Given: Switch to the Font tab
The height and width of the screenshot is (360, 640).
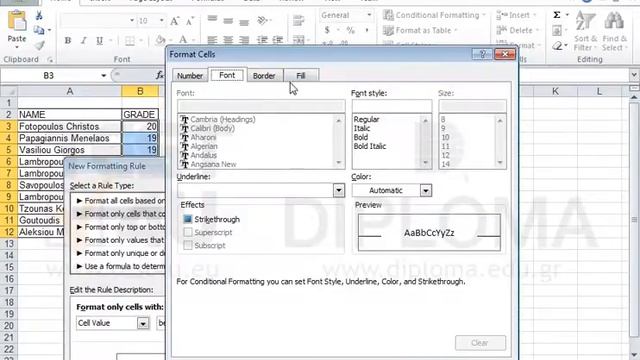Looking at the screenshot, I should [227, 75].
